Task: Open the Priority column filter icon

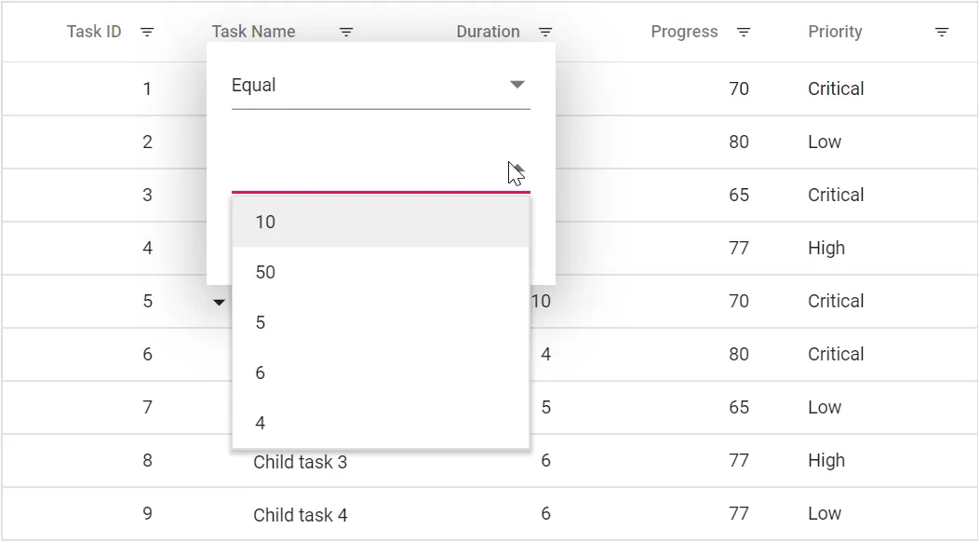Action: [x=941, y=31]
